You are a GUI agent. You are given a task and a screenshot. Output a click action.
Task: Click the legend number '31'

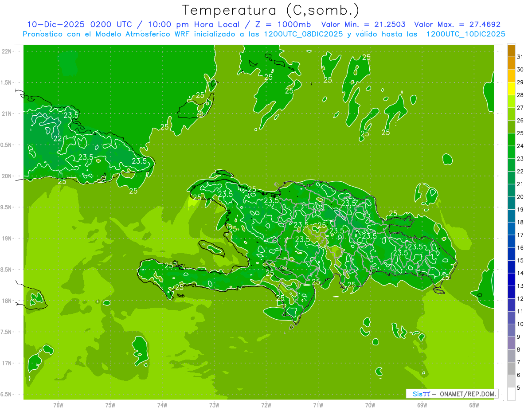tap(520, 57)
